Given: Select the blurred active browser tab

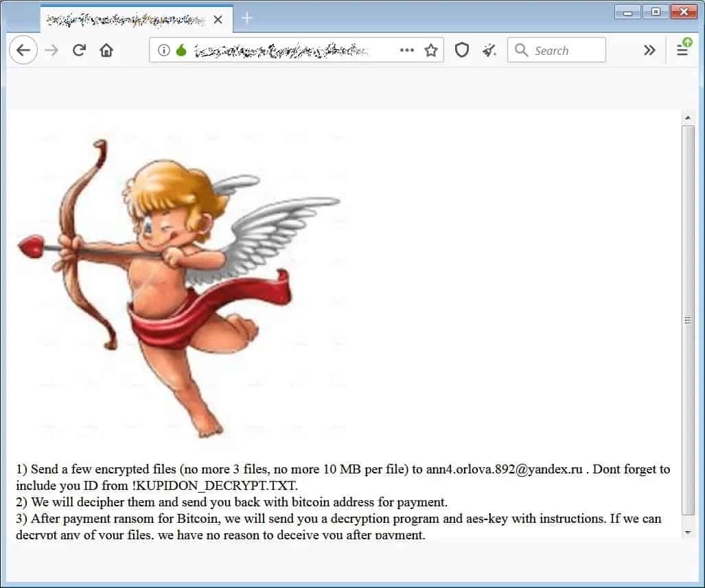Looking at the screenshot, I should pos(136,19).
